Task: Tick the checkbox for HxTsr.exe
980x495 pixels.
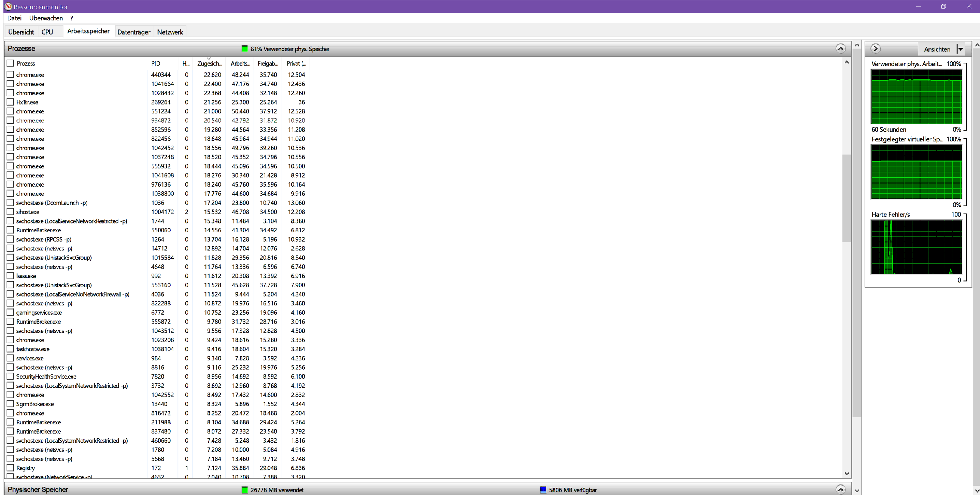Action: 10,102
